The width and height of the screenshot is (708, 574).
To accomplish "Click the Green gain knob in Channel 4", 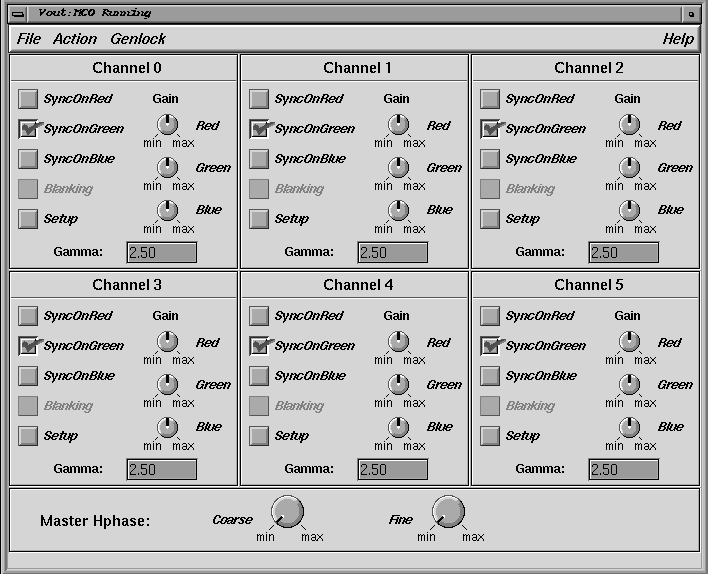I will (x=398, y=385).
